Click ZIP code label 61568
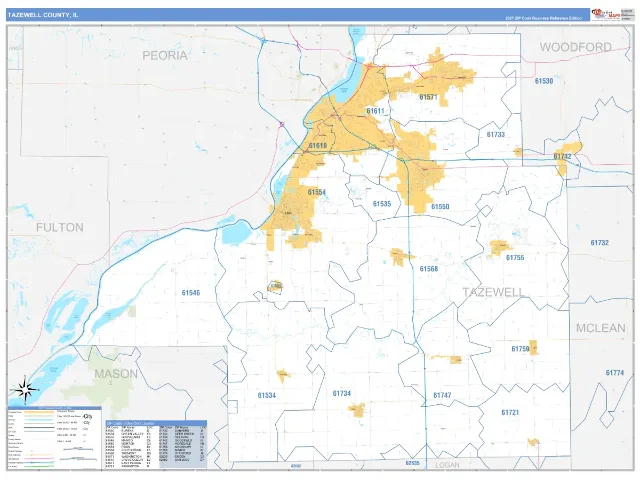 pos(429,269)
